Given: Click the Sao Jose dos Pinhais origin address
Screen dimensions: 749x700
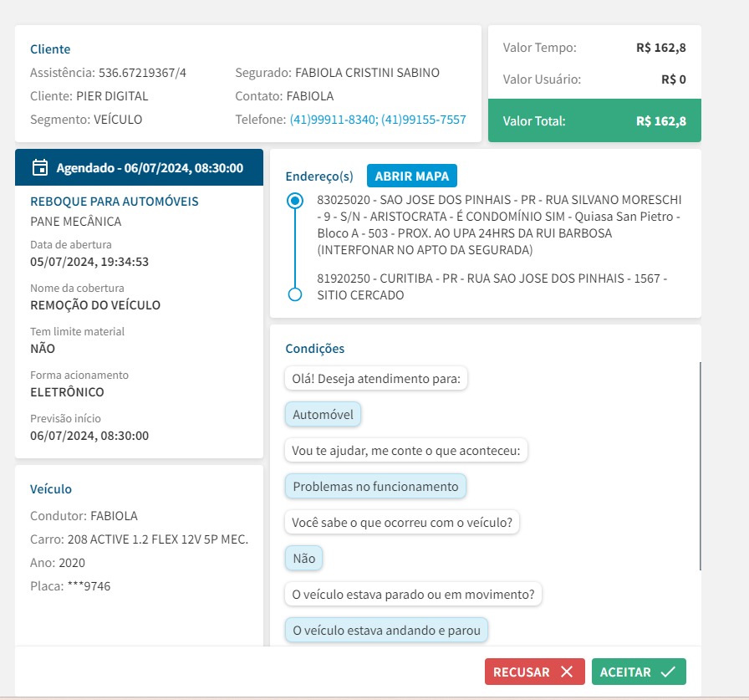Looking at the screenshot, I should [x=500, y=225].
